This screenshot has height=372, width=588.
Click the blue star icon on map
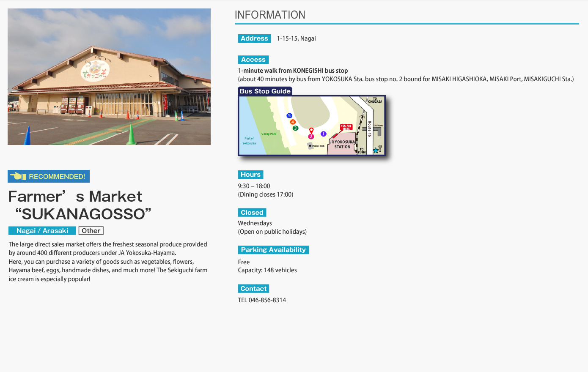click(x=375, y=150)
